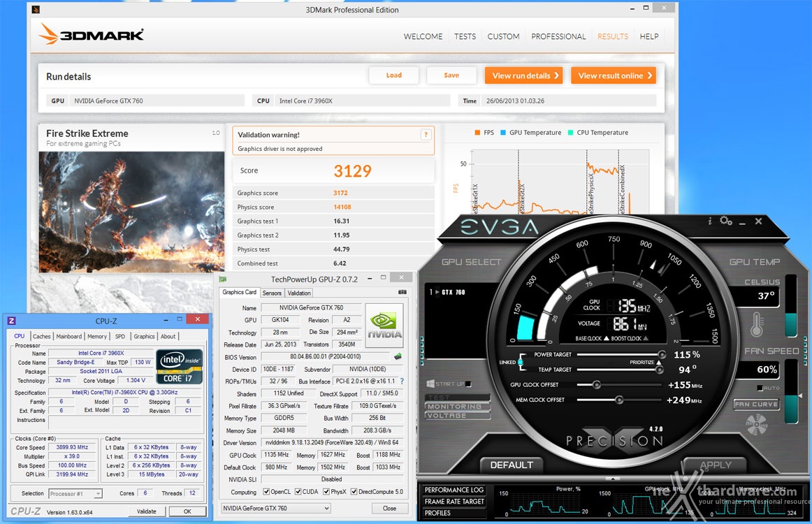Click the Boost Clock triangle in EVGA Precision
The height and width of the screenshot is (524, 812).
tap(645, 339)
